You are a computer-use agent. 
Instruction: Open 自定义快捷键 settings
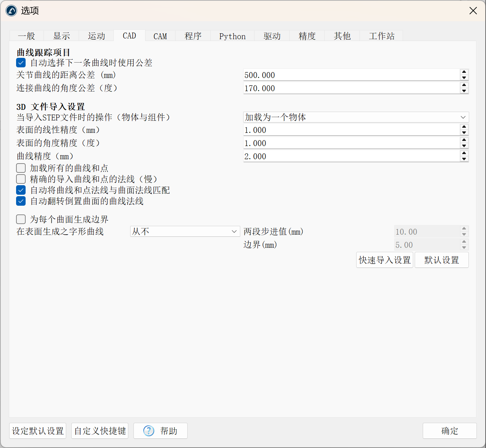click(x=100, y=431)
